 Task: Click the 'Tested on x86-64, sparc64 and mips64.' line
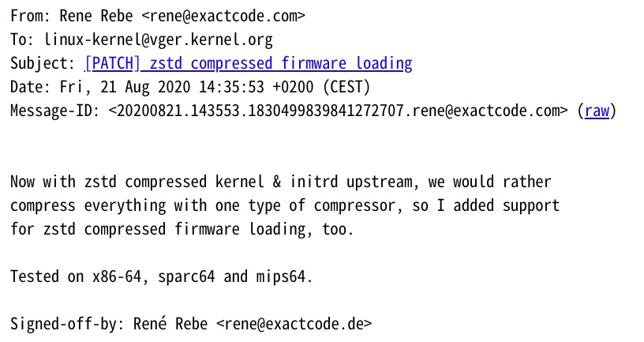162,276
